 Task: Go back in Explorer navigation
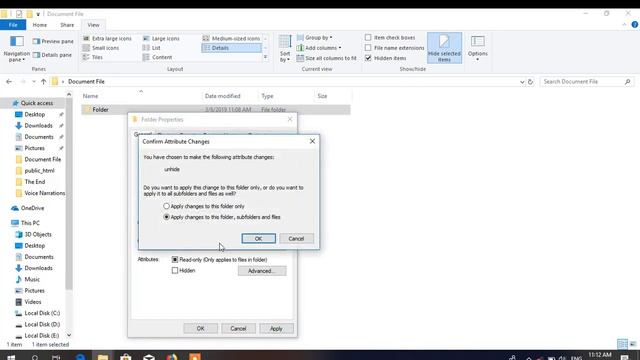pyautogui.click(x=9, y=82)
